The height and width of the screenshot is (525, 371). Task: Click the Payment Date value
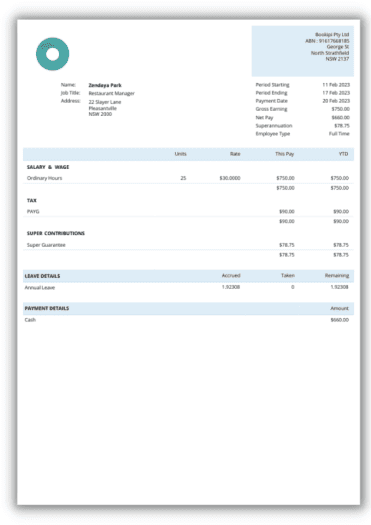pos(336,101)
